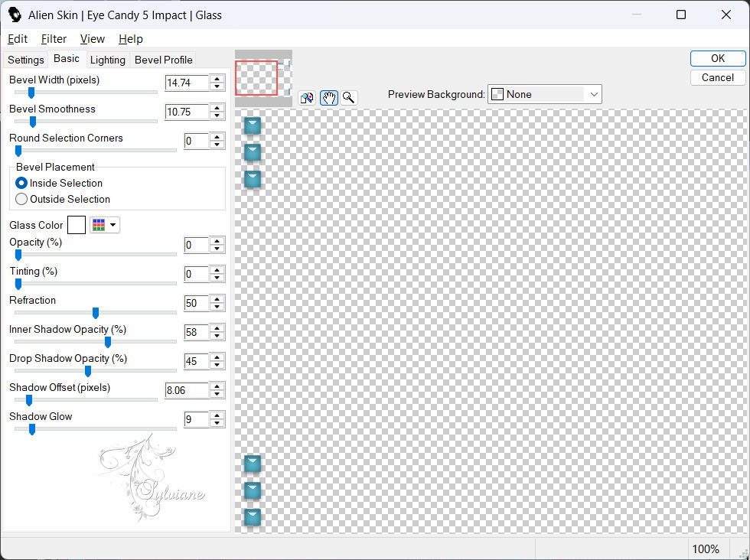Click the Bevel Smoothness value field
750x560 pixels.
coord(187,112)
